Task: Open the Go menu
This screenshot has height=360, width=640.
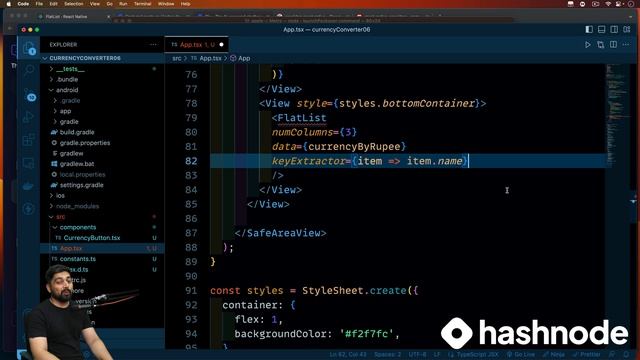Action: tap(109, 4)
